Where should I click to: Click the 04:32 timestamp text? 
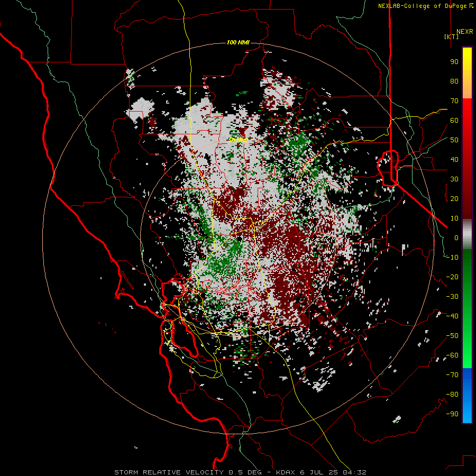(x=355, y=472)
